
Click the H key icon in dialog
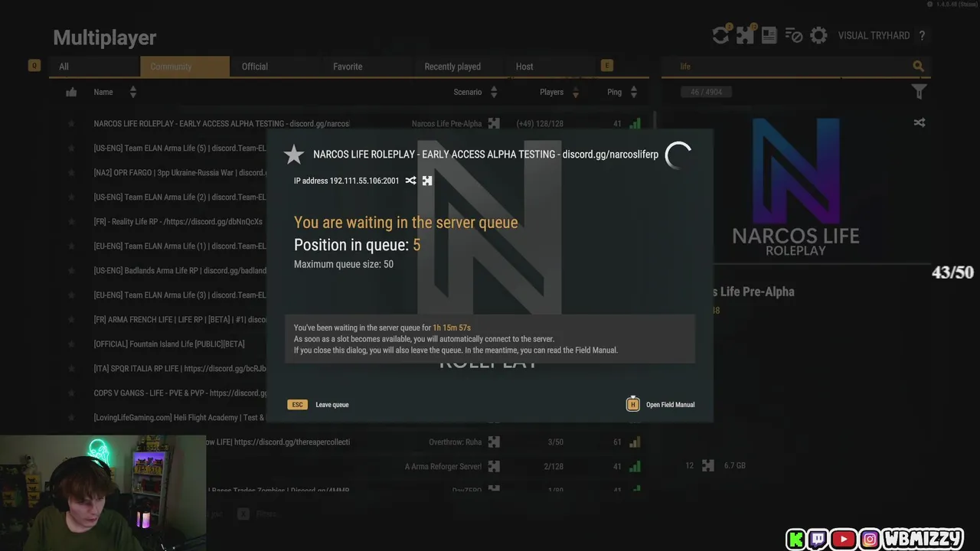pyautogui.click(x=632, y=404)
